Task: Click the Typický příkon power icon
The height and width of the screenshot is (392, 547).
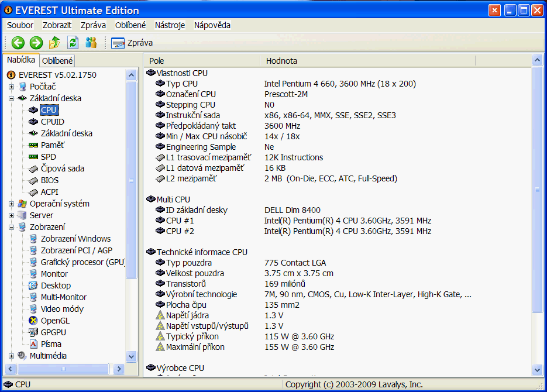Action: pos(160,336)
